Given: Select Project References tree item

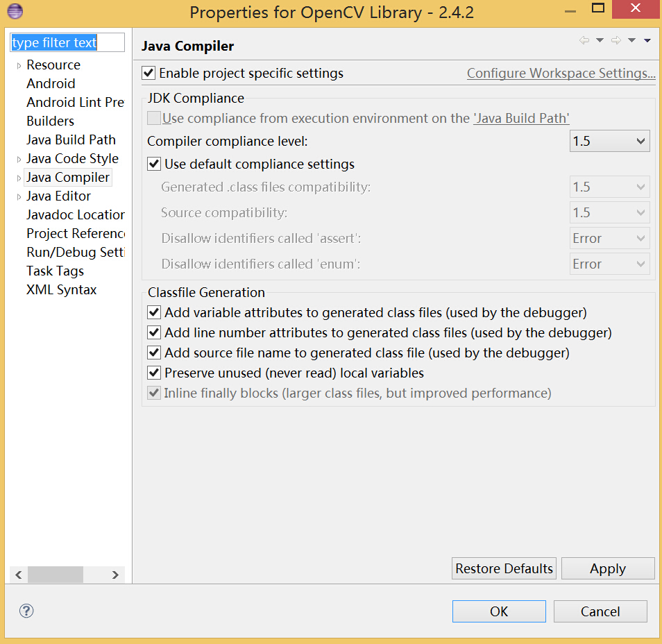Looking at the screenshot, I should coord(75,234).
